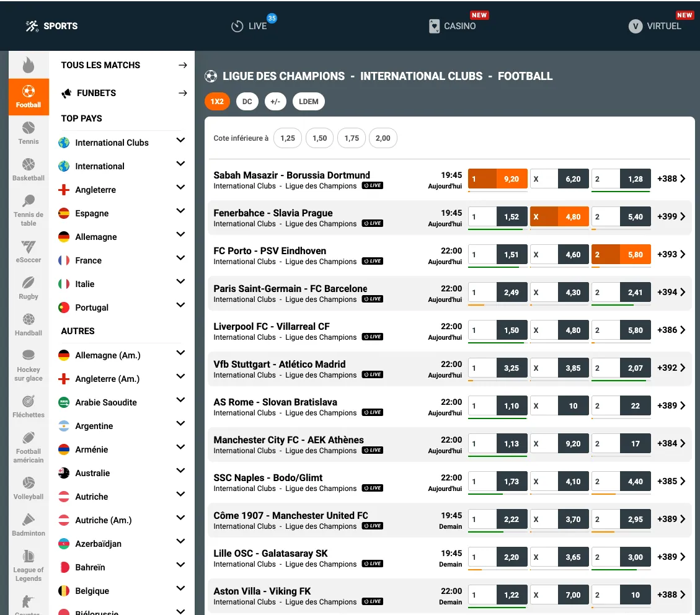700x615 pixels.
Task: Select the active 1X2 market tab
Action: (x=218, y=102)
